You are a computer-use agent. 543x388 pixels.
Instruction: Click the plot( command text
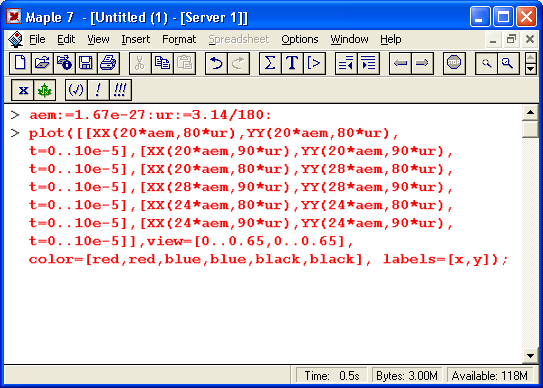tap(51, 133)
